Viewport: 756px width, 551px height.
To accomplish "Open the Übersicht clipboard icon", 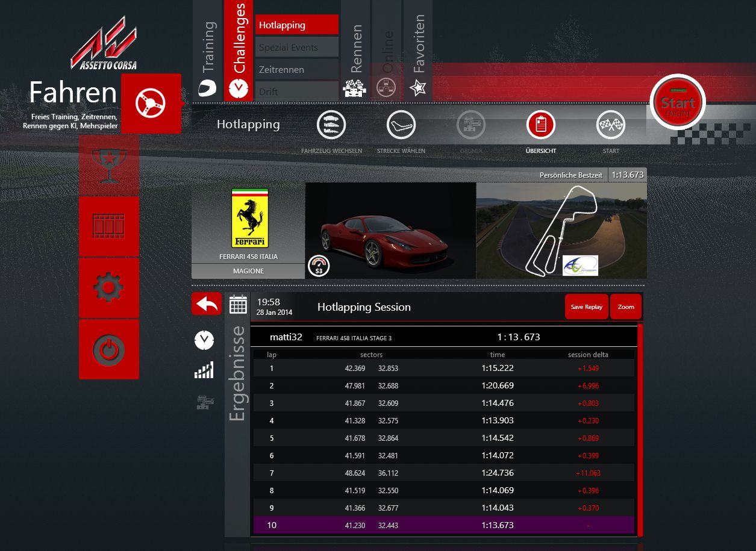I will 541,125.
